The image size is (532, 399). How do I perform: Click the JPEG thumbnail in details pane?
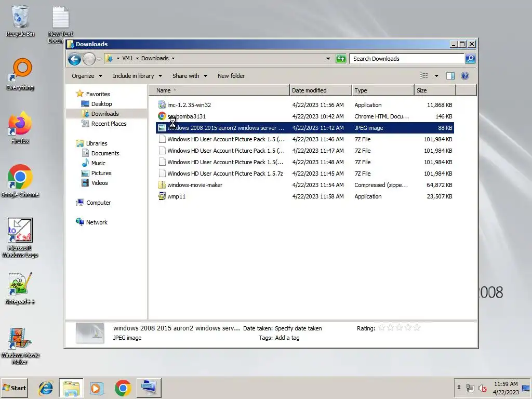point(90,333)
